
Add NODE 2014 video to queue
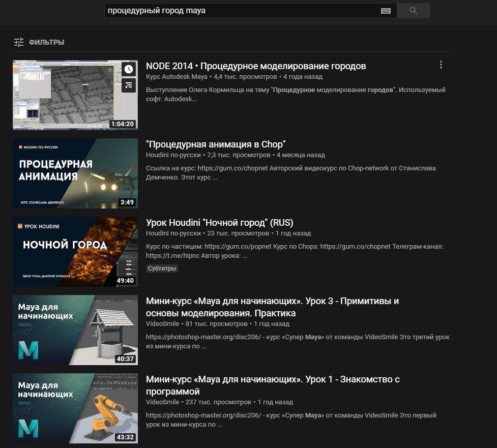click(129, 85)
